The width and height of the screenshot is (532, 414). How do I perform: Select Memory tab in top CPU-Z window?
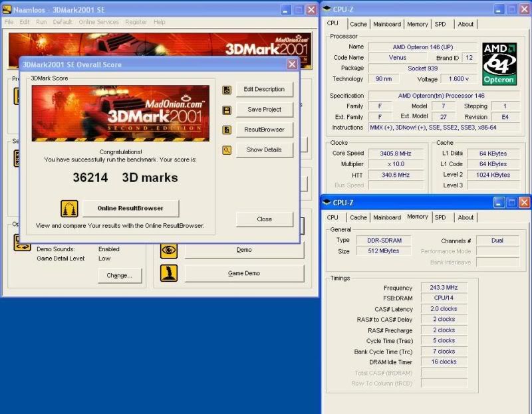[418, 24]
